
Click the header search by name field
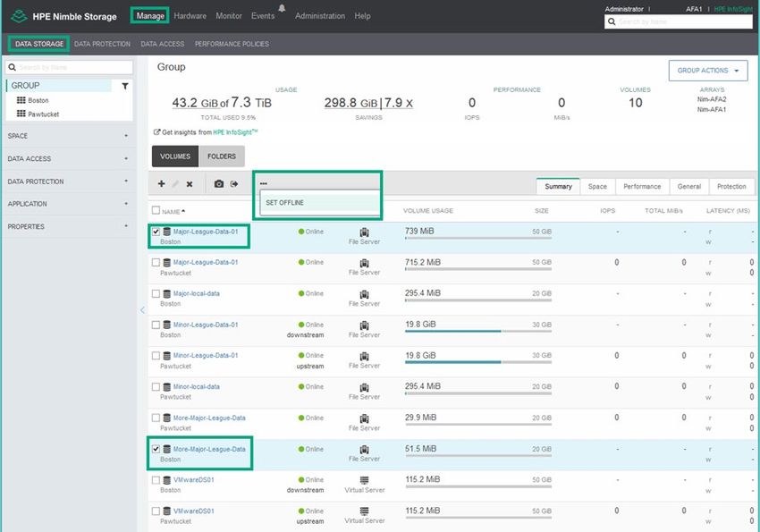679,21
